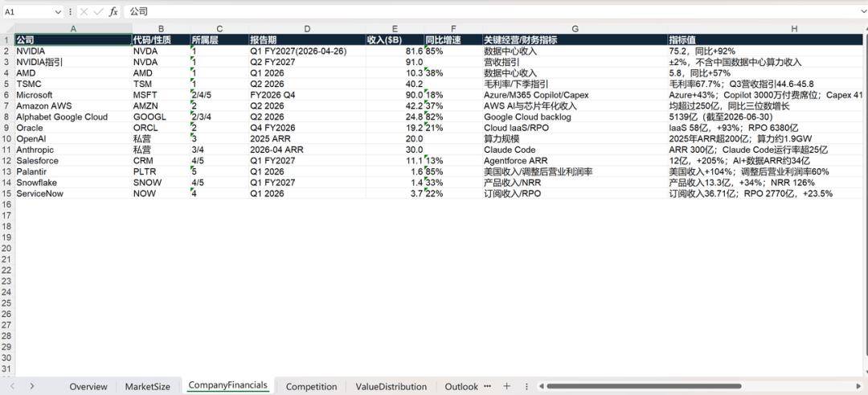Select column D header
868x395 pixels.
307,29
